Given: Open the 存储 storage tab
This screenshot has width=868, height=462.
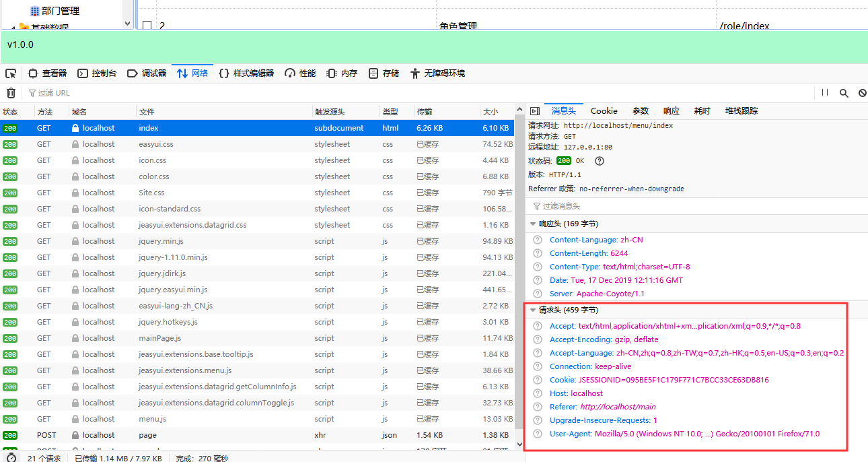Looking at the screenshot, I should pos(384,73).
